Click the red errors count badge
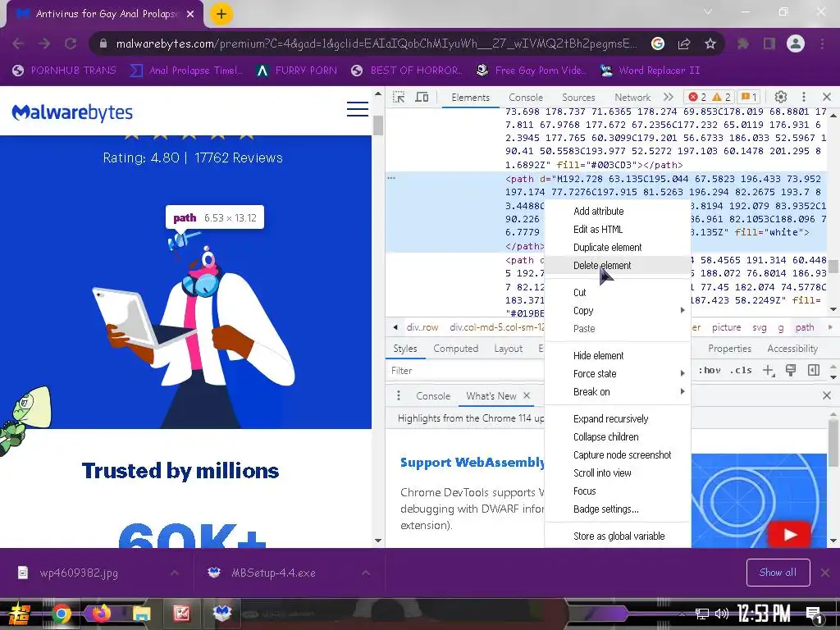840x630 pixels. [x=697, y=97]
